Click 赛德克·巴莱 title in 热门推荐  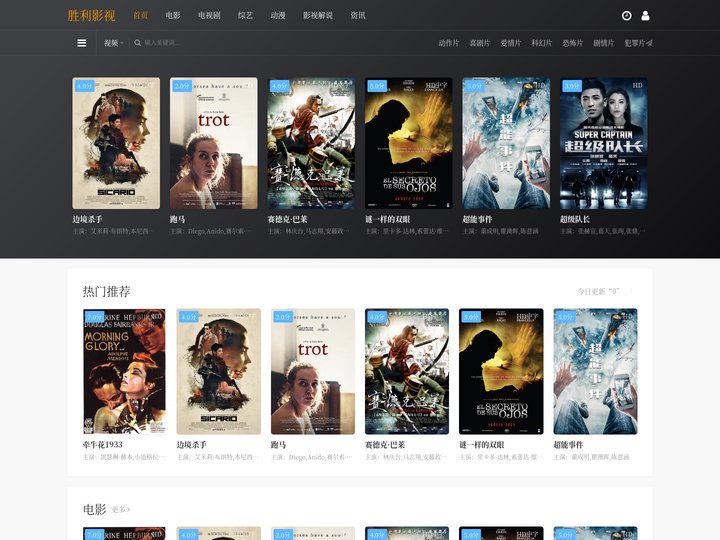tap(385, 444)
